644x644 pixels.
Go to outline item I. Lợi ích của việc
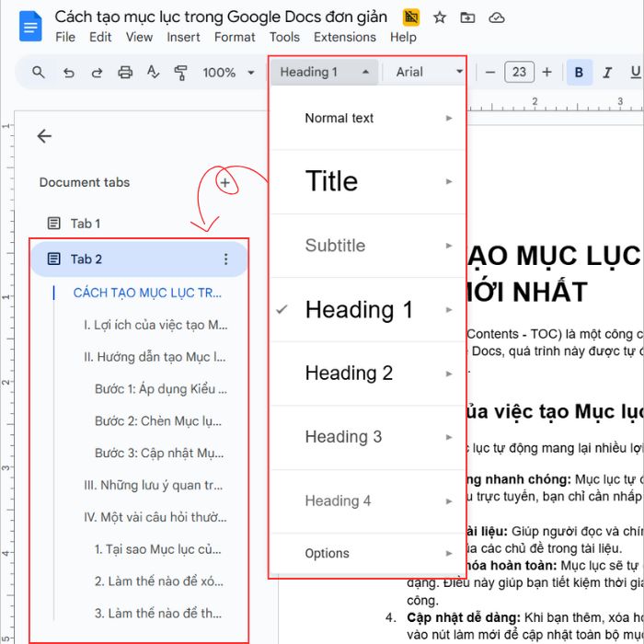point(155,326)
